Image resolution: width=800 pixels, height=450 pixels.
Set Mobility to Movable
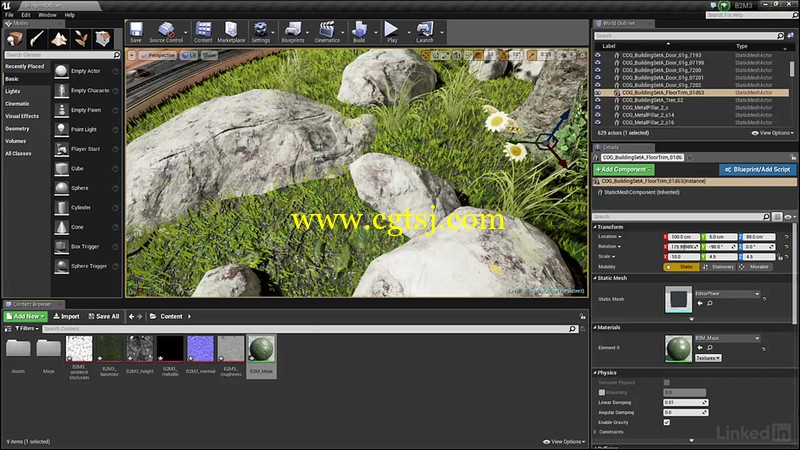click(755, 267)
